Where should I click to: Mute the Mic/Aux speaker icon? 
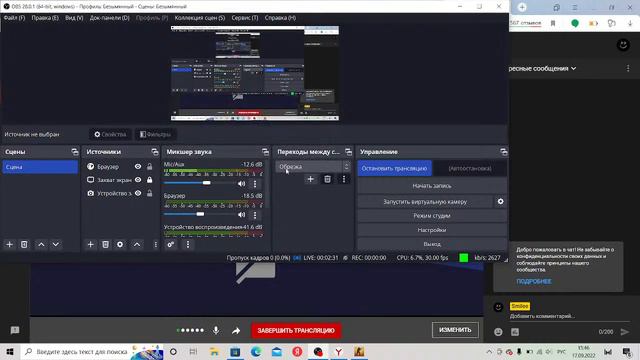click(242, 184)
